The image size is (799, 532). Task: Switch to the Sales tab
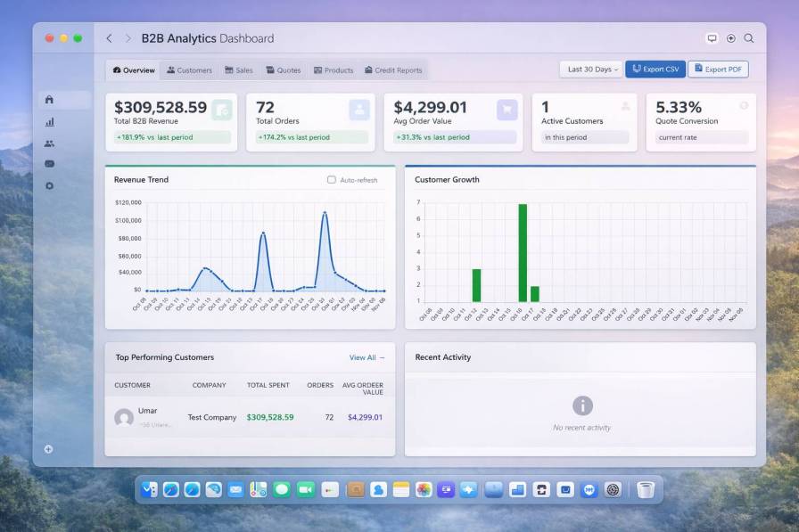click(237, 70)
